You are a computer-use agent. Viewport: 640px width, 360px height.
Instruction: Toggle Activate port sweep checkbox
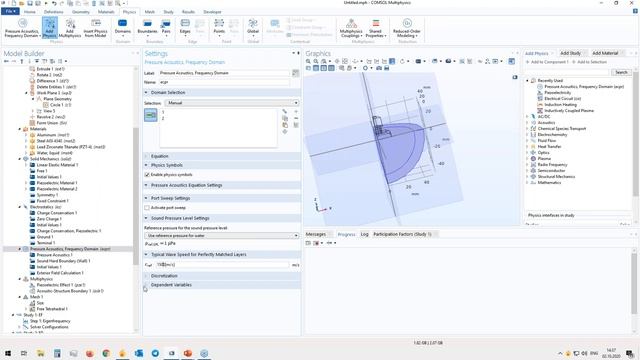pyautogui.click(x=147, y=208)
